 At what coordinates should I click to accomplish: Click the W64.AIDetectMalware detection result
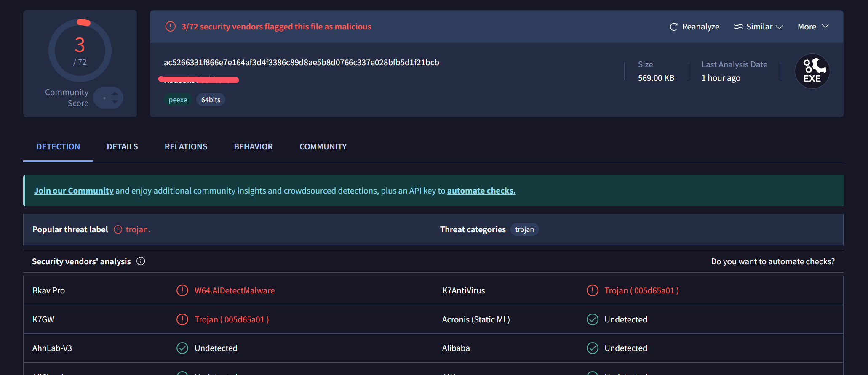(x=235, y=290)
